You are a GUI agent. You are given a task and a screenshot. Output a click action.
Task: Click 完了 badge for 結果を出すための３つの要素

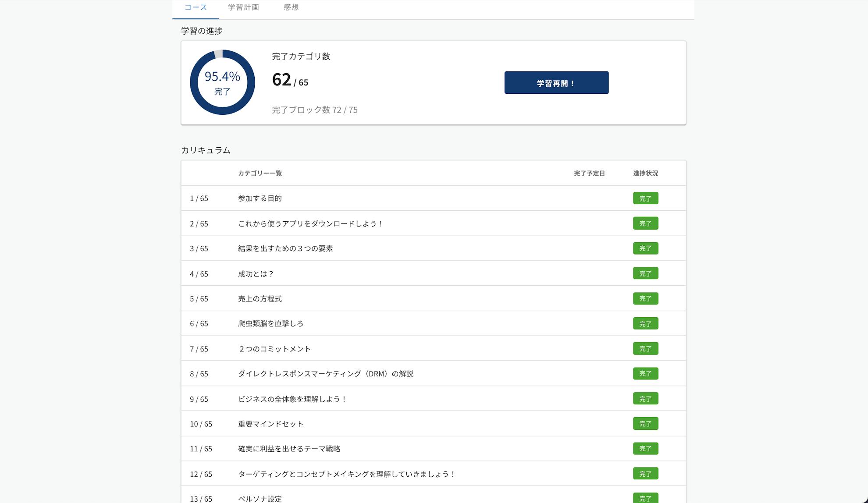[x=645, y=248]
